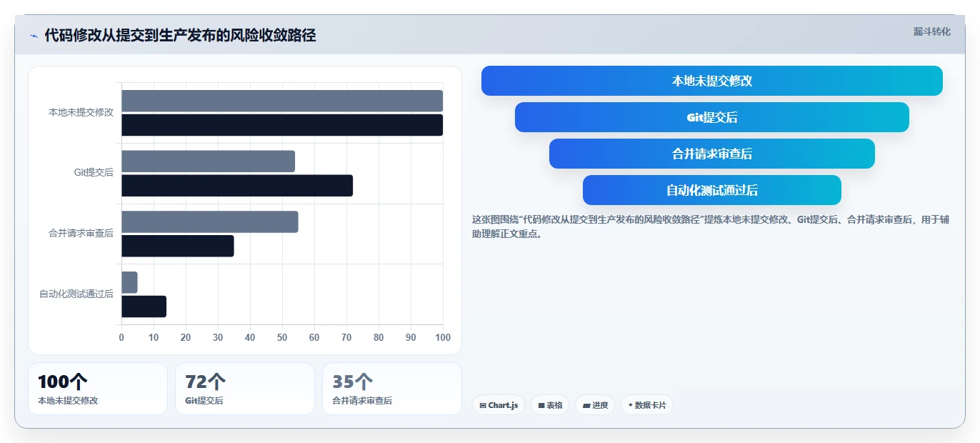This screenshot has height=443, width=980.
Task: Click the x-axis tick value 50
Action: (x=282, y=337)
